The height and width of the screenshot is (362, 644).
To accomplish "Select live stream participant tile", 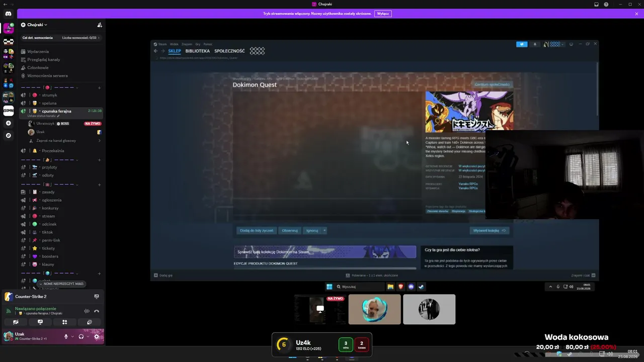I will 320,309.
